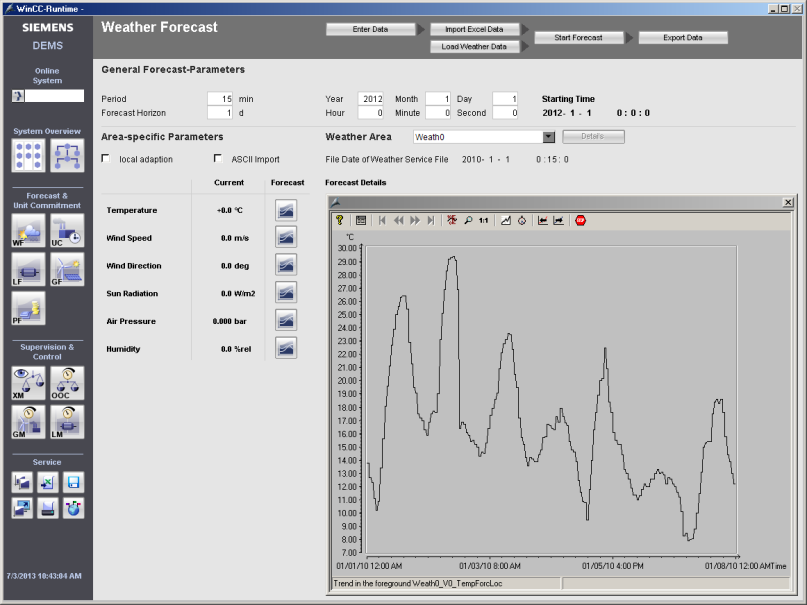Screen dimensions: 807x605
Task: Open trend help with the question mark icon
Action: pyautogui.click(x=339, y=220)
